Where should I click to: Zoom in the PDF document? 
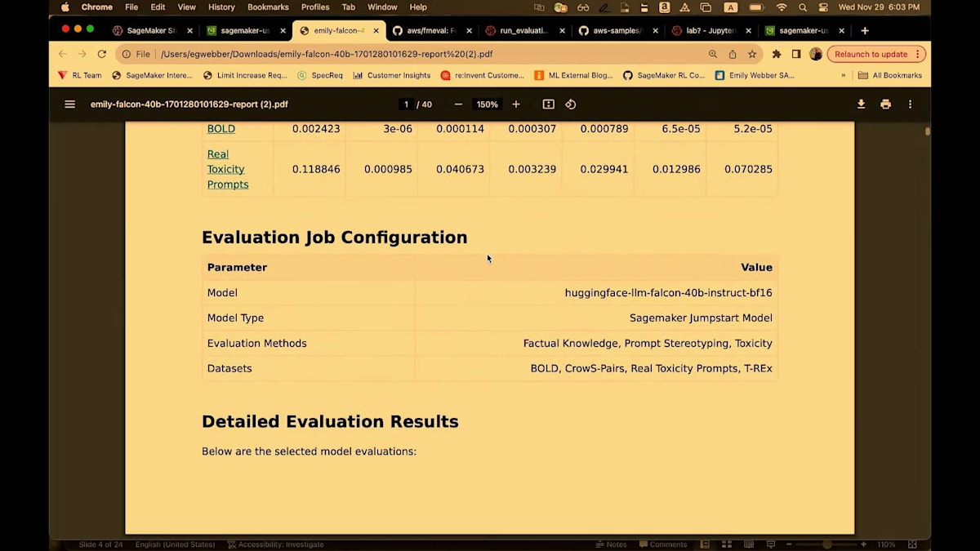click(x=516, y=104)
